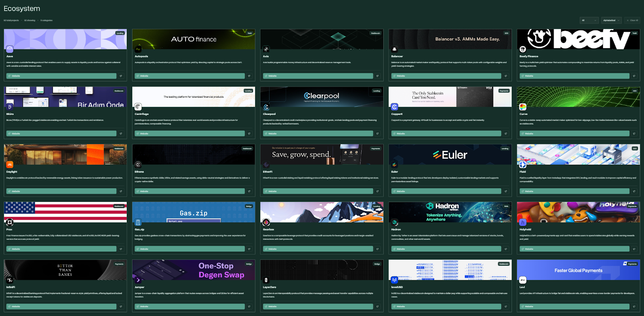Open the Twitter icon on Aave card
644x316 pixels.
121,76
